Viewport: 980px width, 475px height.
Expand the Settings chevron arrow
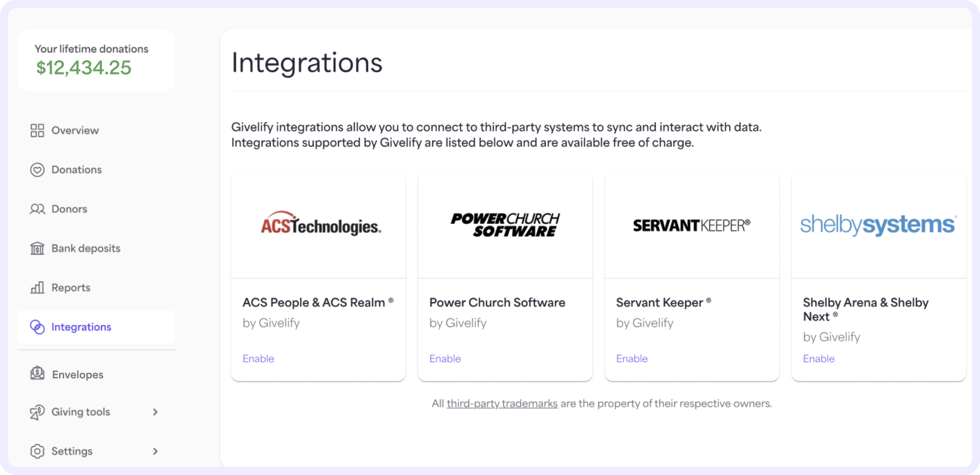pos(155,451)
